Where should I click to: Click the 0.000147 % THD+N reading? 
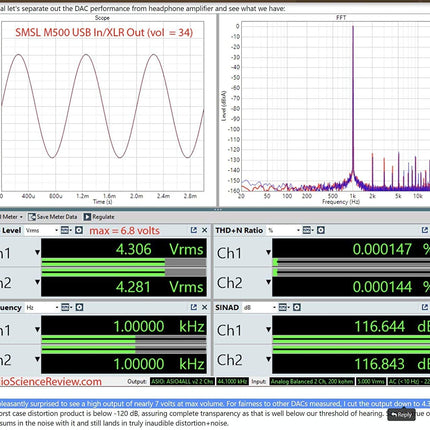[x=391, y=249]
